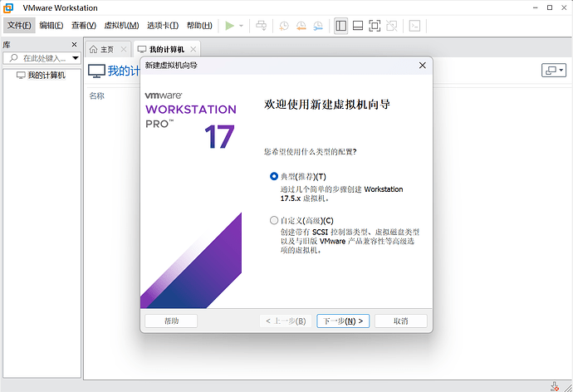573x392 pixels.
Task: Open the view mode dropdown at top right
Action: tap(554, 70)
